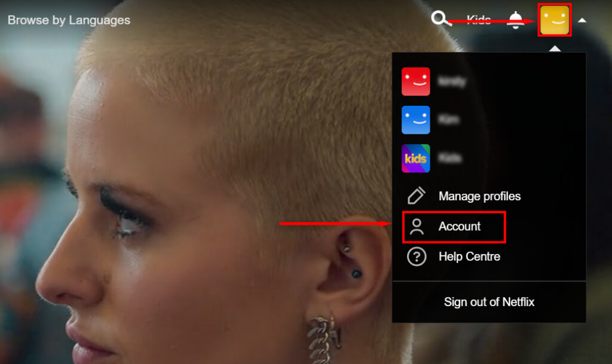Open the notifications bell icon
This screenshot has height=364, width=612.
pos(516,20)
